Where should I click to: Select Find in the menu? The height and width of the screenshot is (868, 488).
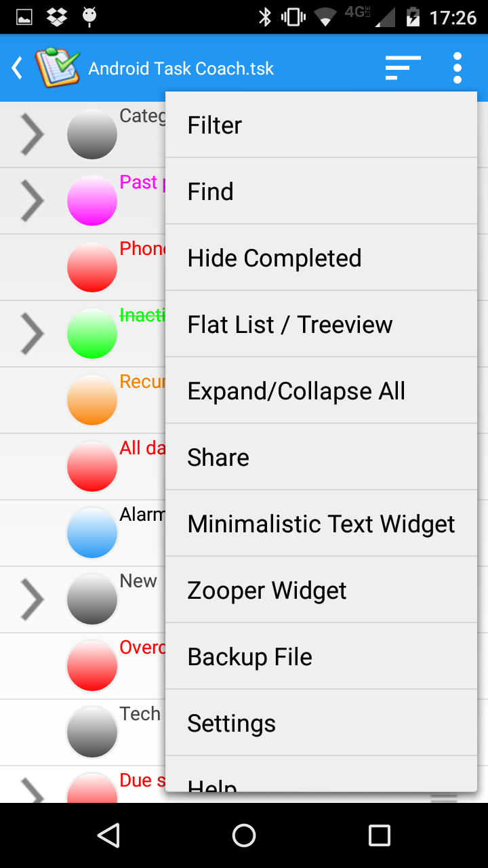point(321,191)
